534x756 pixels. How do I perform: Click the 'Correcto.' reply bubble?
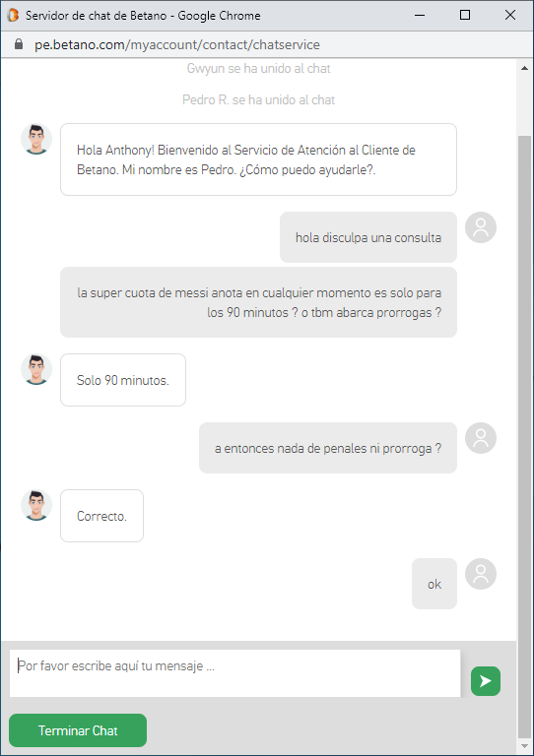point(101,516)
